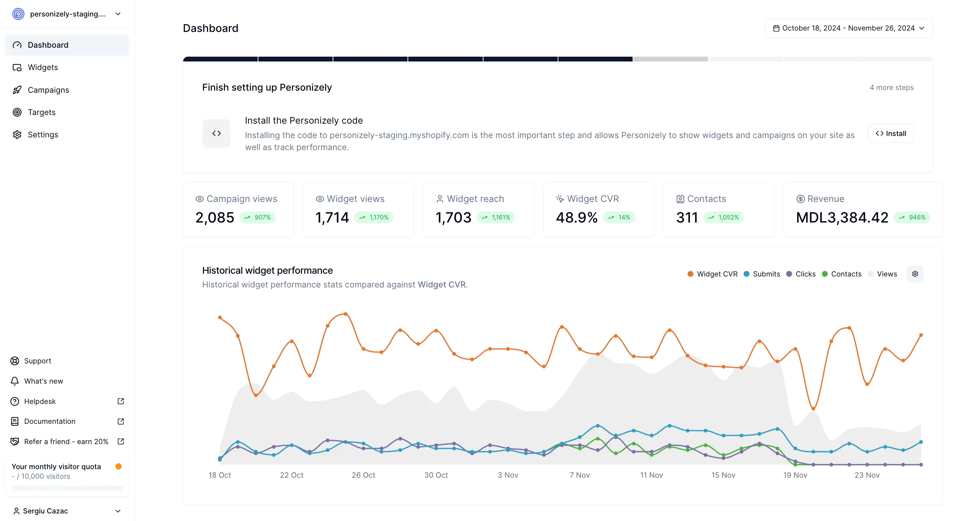Click the Widget reach 1,703 value

pos(453,217)
